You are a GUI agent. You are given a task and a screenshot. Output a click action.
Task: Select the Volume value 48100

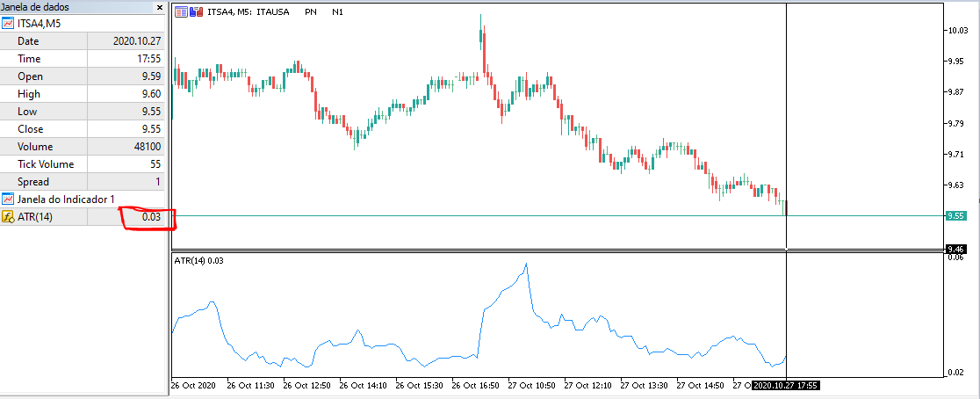pyautogui.click(x=147, y=147)
